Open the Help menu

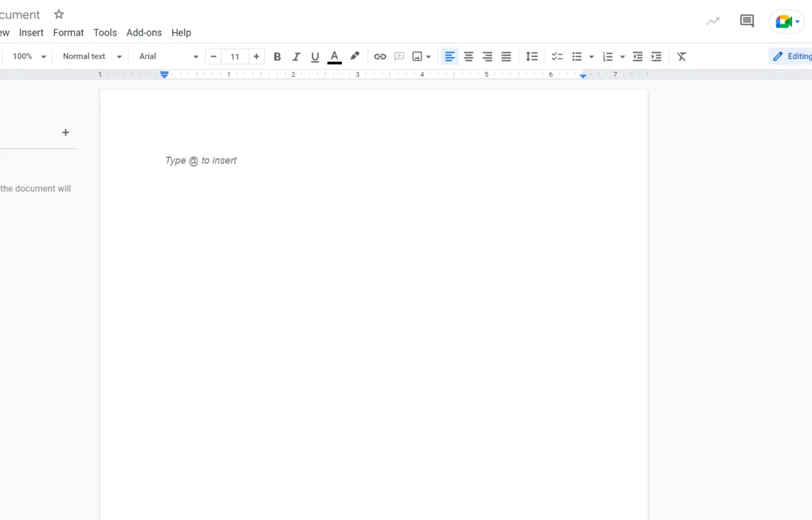click(181, 33)
